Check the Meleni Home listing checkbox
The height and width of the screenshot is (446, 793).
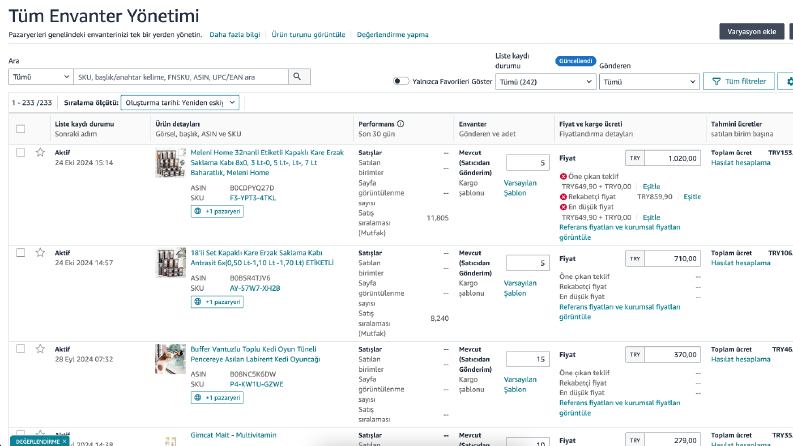point(20,152)
